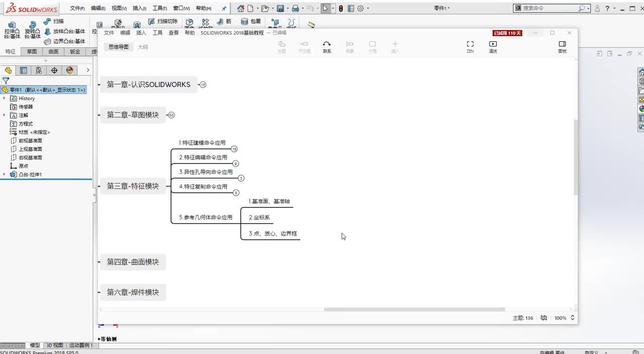Select the 旋转凸台/基体 revolve tool
Screen dimensions: 644x354
coord(33,30)
